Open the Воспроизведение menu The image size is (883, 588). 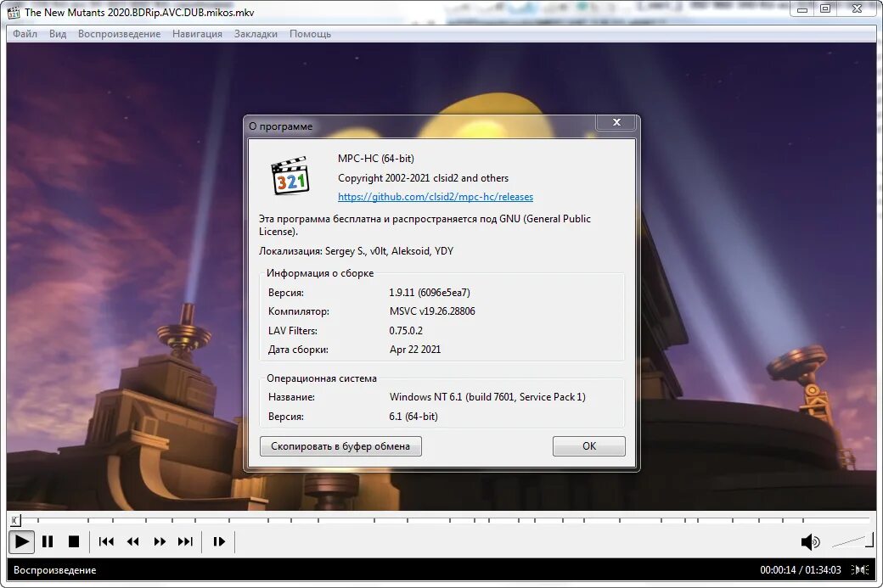click(120, 34)
